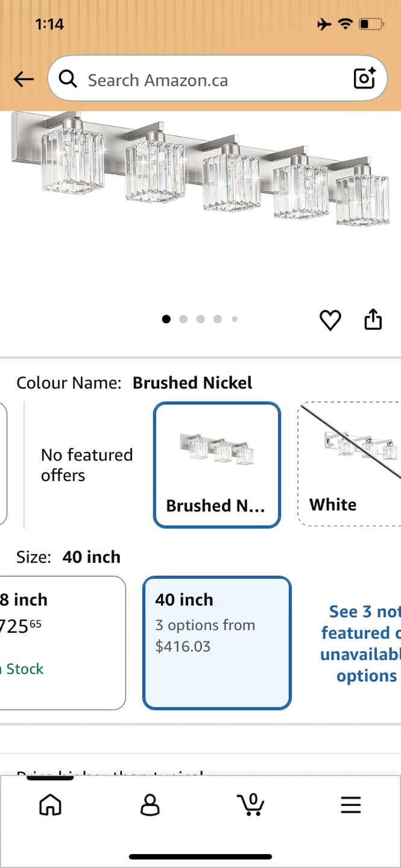Add item to wishlist with heart icon

(330, 320)
